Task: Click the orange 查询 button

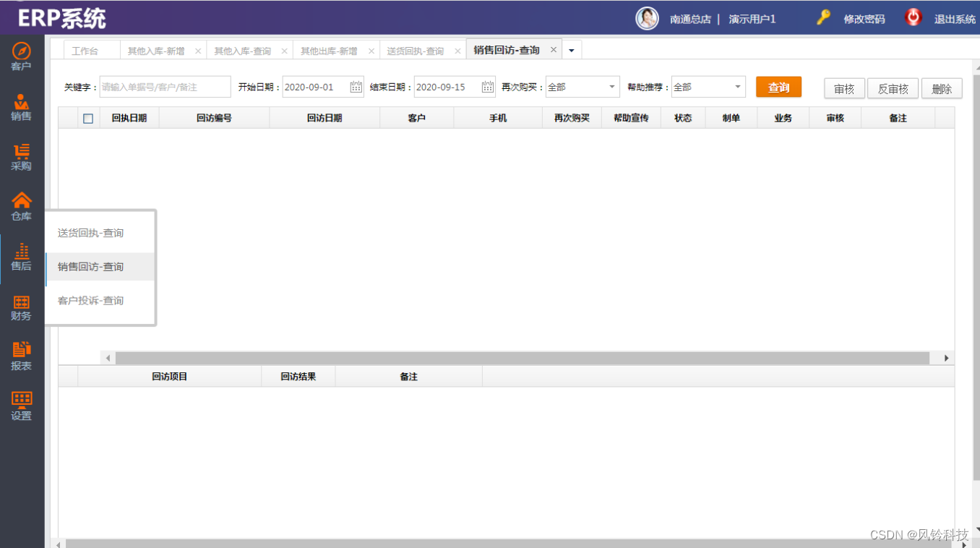Action: pos(778,87)
